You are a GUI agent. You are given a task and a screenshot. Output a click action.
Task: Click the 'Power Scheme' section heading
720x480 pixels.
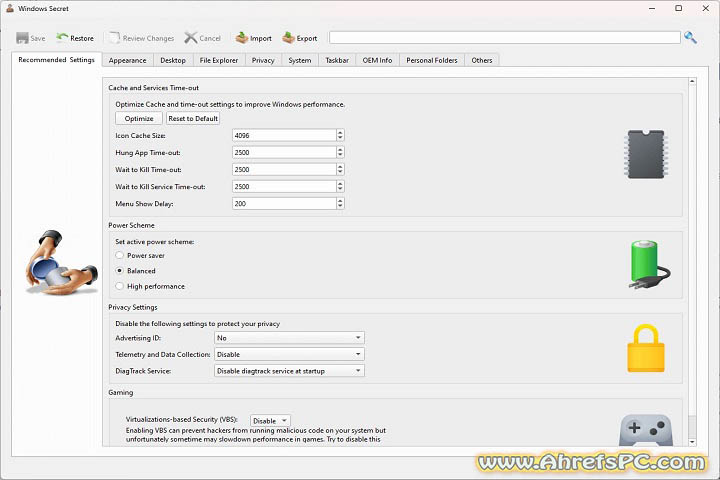click(x=131, y=225)
